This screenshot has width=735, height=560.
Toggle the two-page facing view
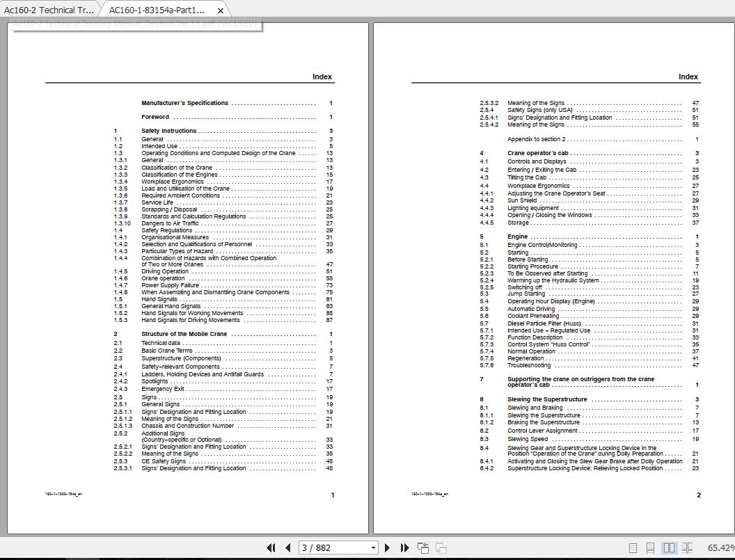(x=669, y=547)
